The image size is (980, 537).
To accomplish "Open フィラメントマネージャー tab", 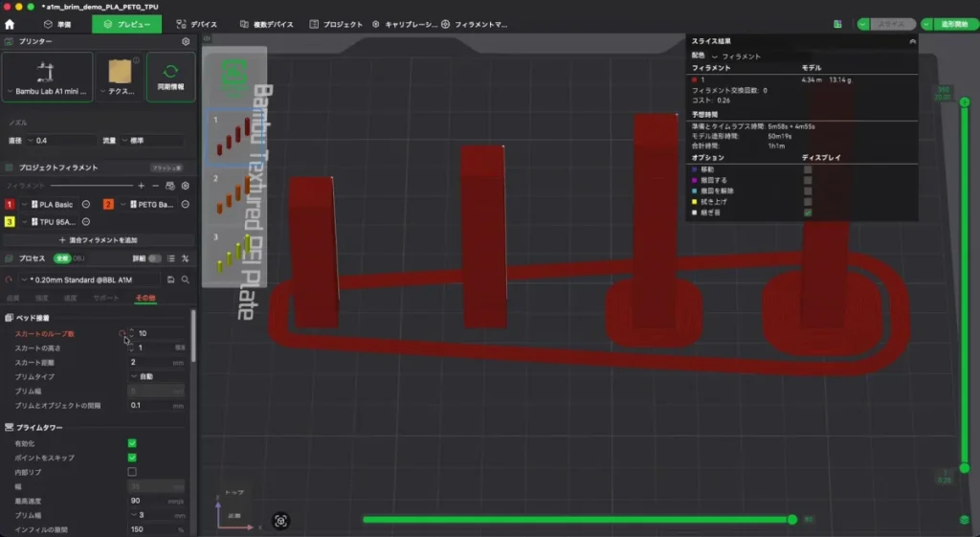I will 475,24.
